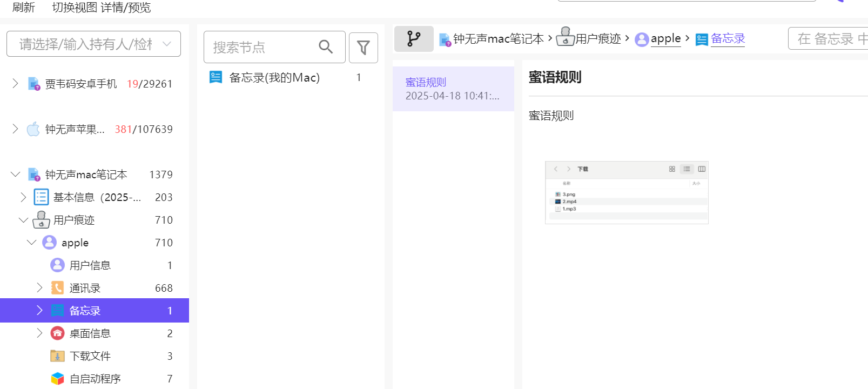Click the filter funnel icon
The width and height of the screenshot is (868, 389).
click(363, 48)
